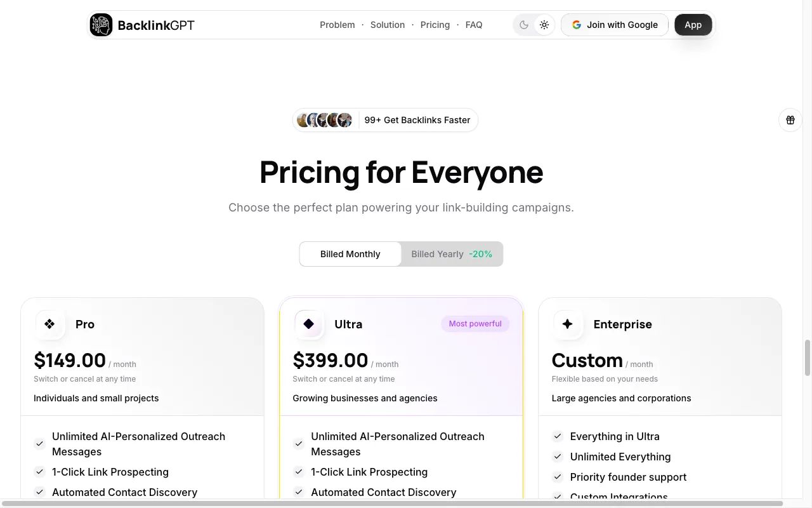Viewport: 812px width, 508px height.
Task: Click the Google G logo
Action: point(577,25)
